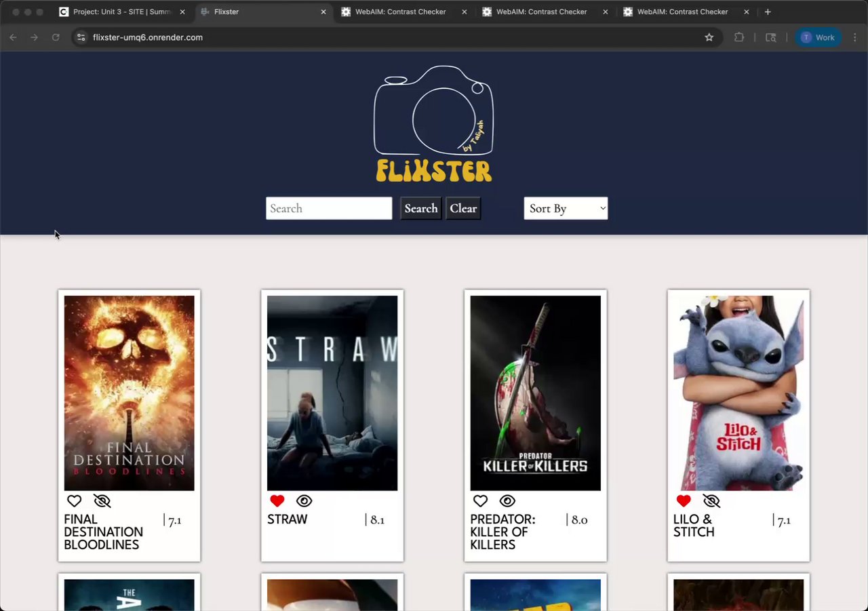The image size is (868, 611).
Task: Close the third WebAIM Contrast Checker tab
Action: click(x=747, y=12)
